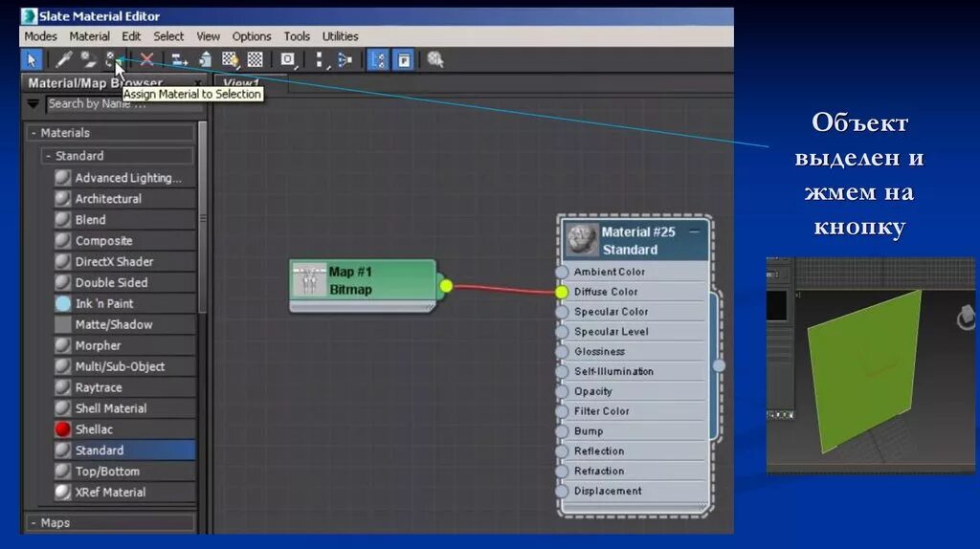980x549 pixels.
Task: Click the Material #25 node output socket
Action: 720,365
